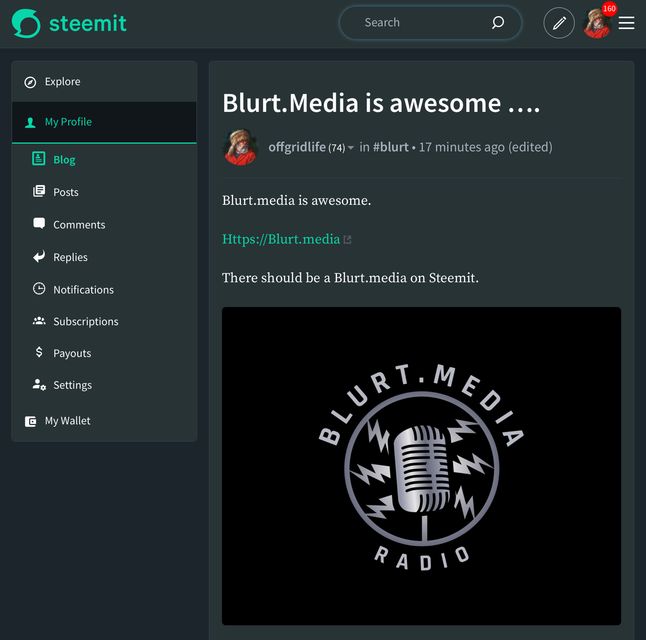Click the post title Blurt.Media is awesome

coord(381,103)
